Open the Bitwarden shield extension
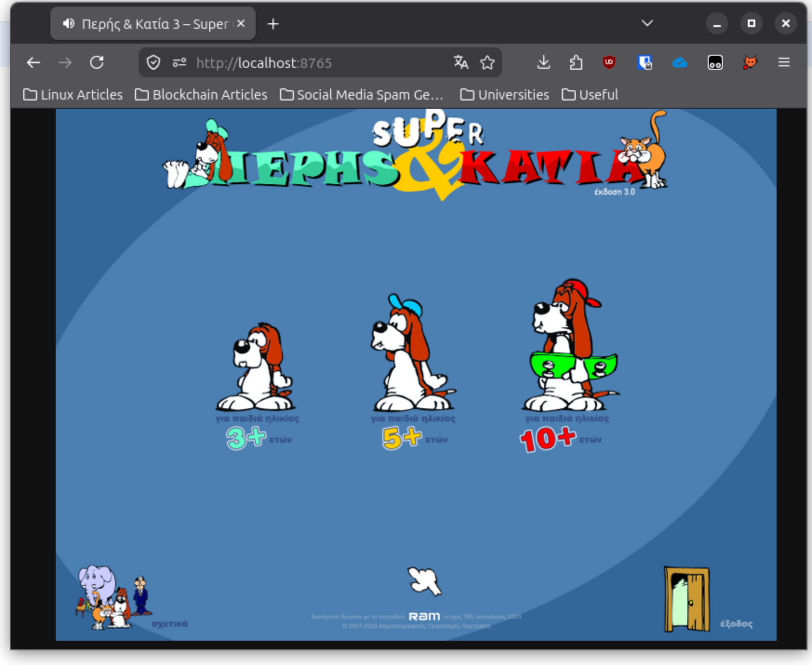The height and width of the screenshot is (665, 812). [645, 62]
